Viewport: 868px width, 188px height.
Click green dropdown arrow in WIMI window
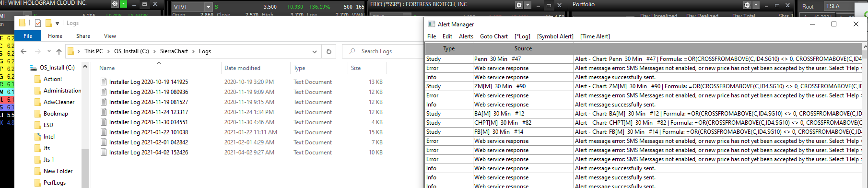pyautogui.click(x=123, y=4)
